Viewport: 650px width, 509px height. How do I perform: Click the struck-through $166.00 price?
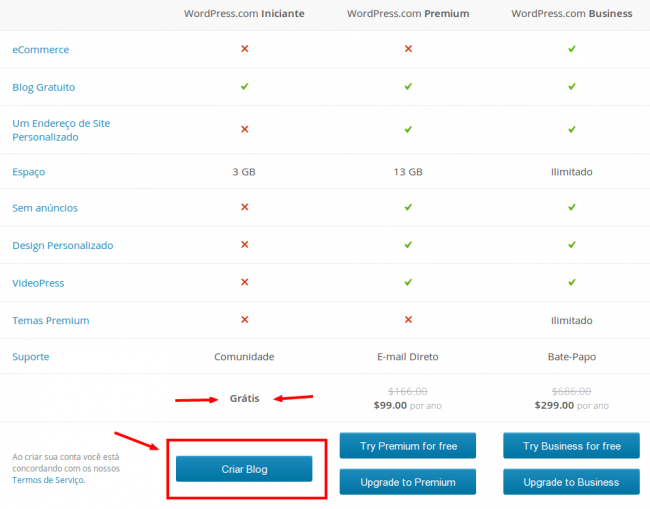(407, 391)
